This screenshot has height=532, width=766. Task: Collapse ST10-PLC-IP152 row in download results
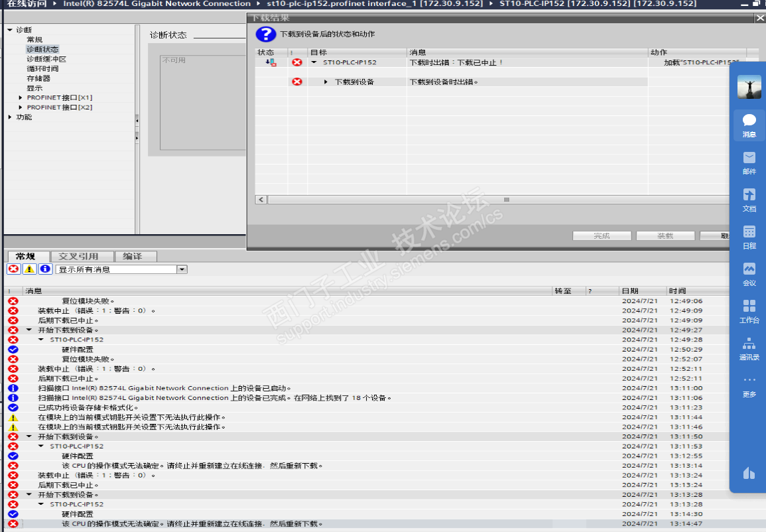[314, 62]
